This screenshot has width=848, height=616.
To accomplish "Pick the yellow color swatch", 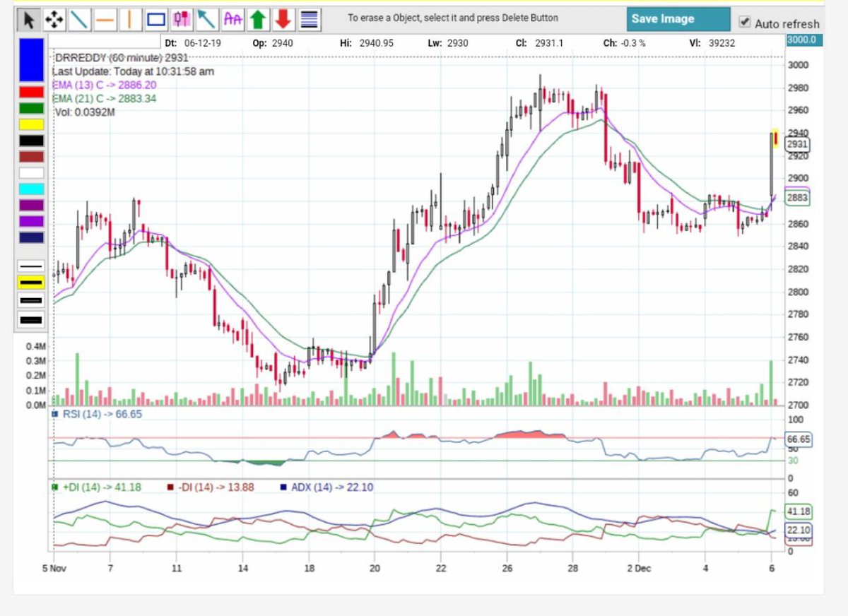I will 32,124.
